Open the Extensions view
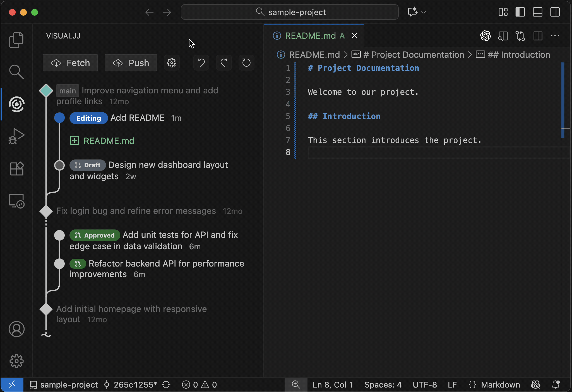Viewport: 572px width, 392px height. (x=16, y=169)
